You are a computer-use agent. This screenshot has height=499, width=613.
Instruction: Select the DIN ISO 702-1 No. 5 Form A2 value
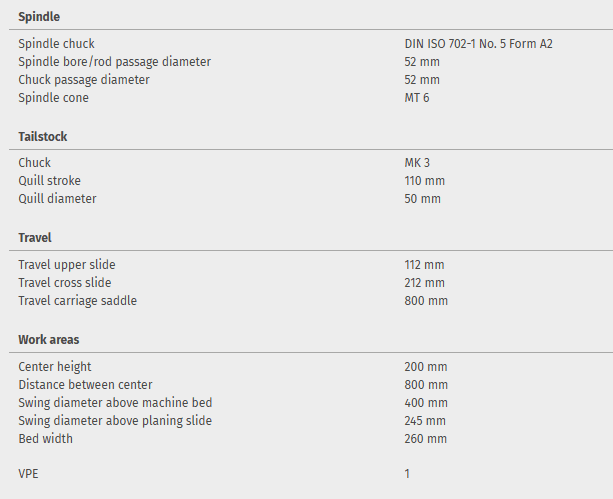tap(478, 44)
